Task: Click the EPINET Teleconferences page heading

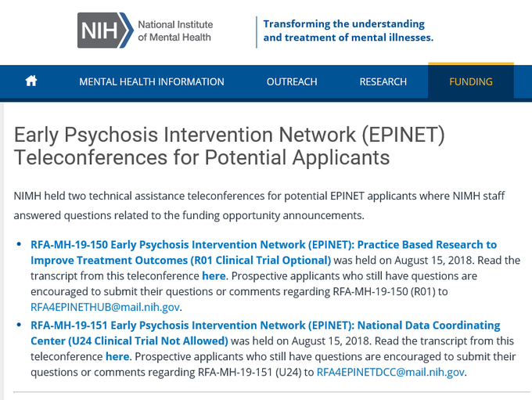Action: 229,146
